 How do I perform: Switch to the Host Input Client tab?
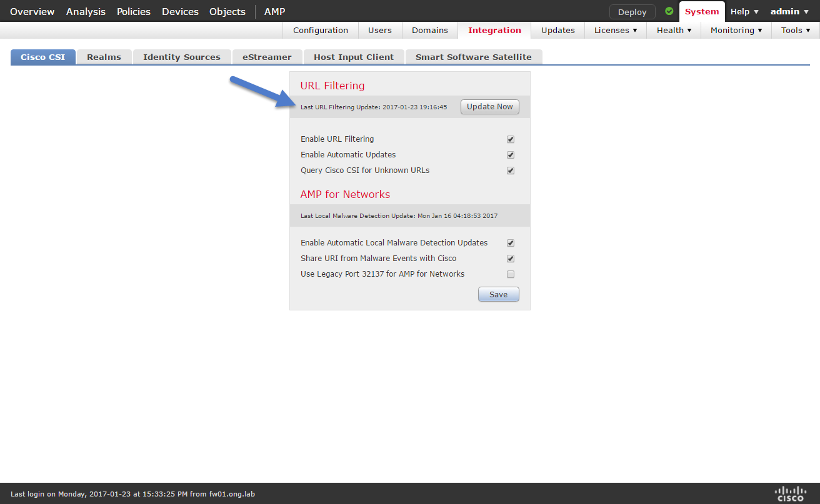coord(354,57)
